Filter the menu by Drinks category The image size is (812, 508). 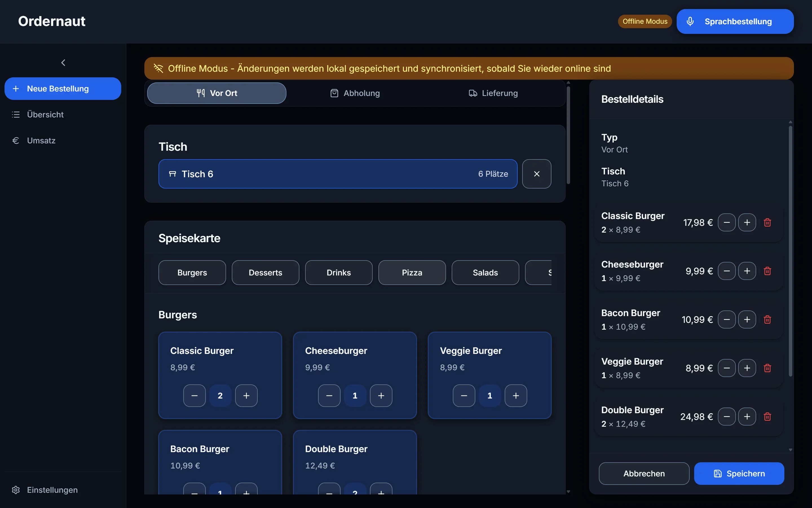tap(339, 272)
